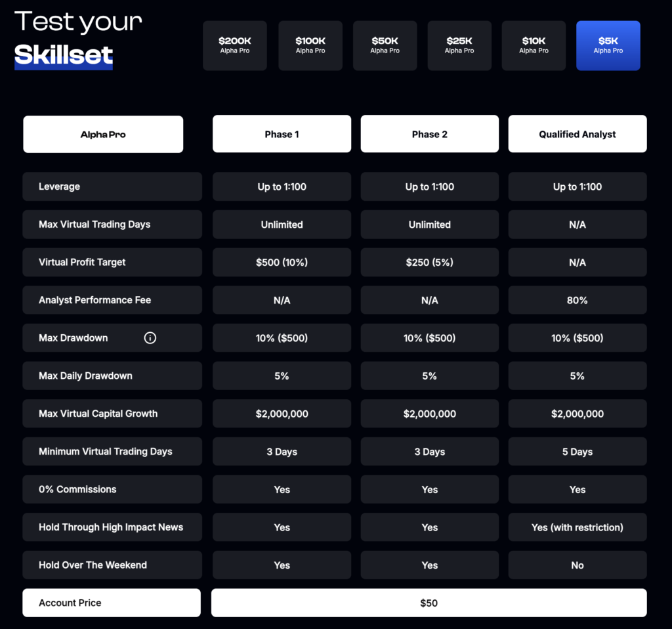672x629 pixels.
Task: Click the Alpha Pro header button
Action: pos(103,135)
